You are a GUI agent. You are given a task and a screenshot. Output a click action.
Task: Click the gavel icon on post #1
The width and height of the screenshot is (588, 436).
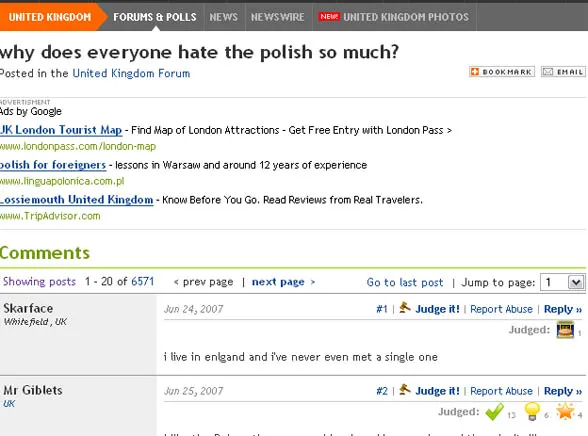(405, 308)
